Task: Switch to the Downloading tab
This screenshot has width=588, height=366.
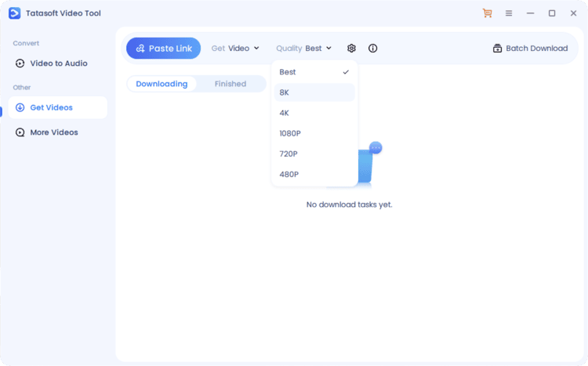Action: pos(162,84)
